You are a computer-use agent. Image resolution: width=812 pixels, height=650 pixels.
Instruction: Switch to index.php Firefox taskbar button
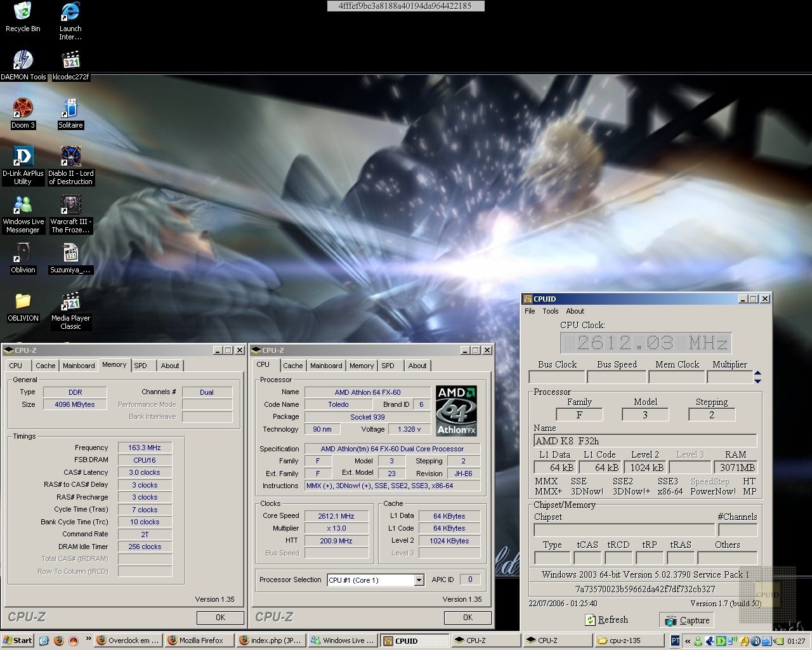(271, 640)
